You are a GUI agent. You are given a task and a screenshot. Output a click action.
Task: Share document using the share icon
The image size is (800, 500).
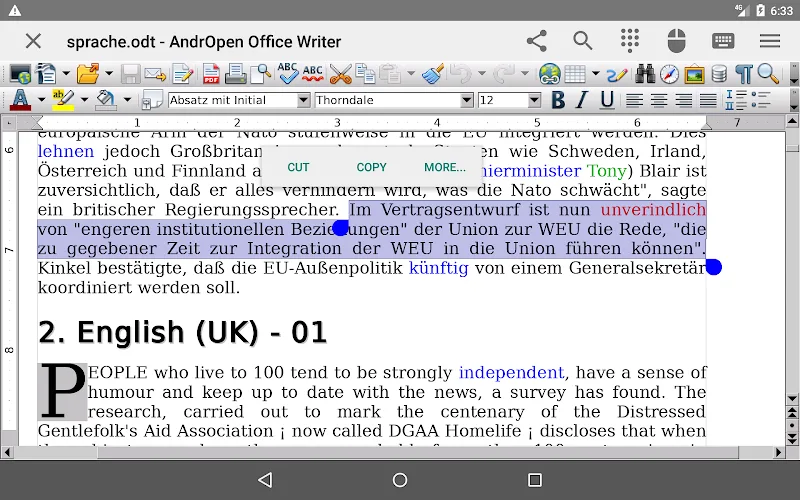tap(537, 41)
